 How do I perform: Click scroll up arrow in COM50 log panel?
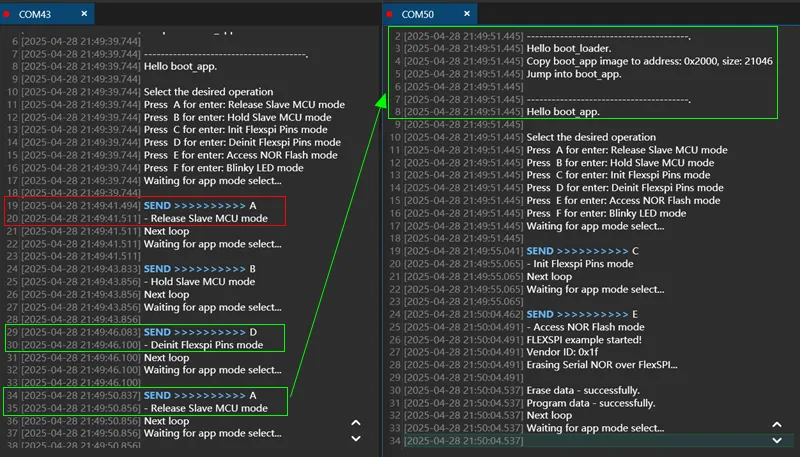point(777,424)
